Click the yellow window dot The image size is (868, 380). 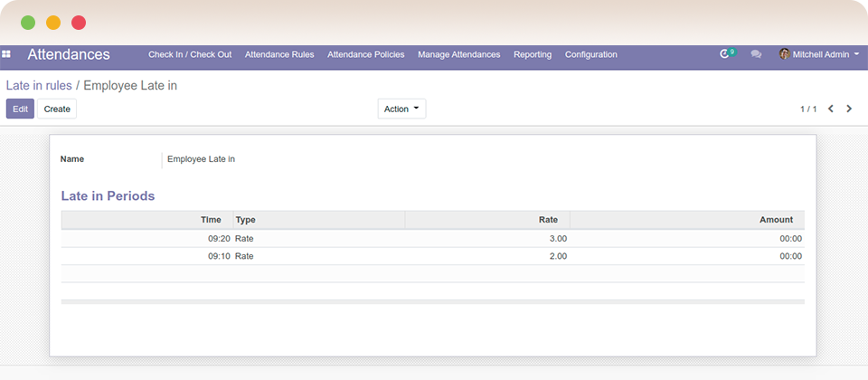pos(53,23)
